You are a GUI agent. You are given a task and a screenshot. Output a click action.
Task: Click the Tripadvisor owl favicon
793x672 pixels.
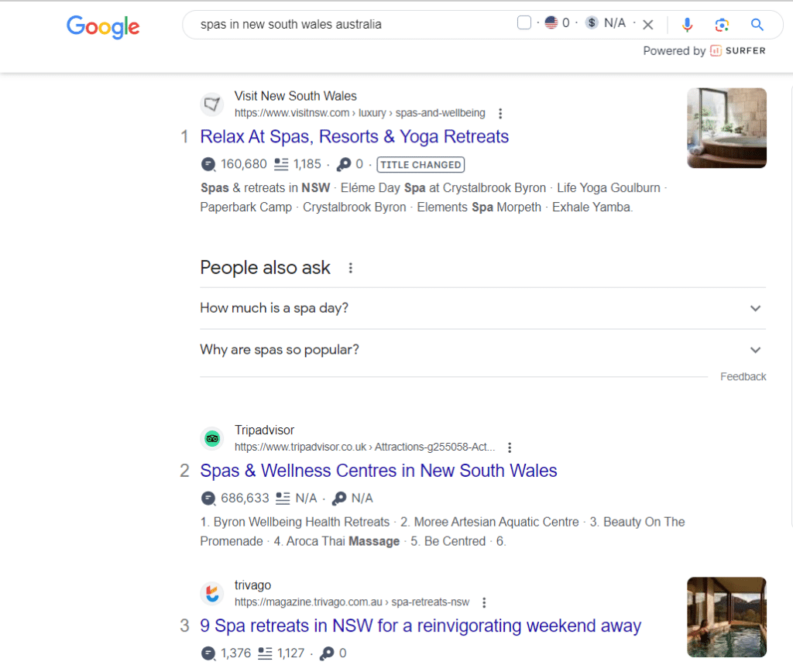(x=212, y=438)
